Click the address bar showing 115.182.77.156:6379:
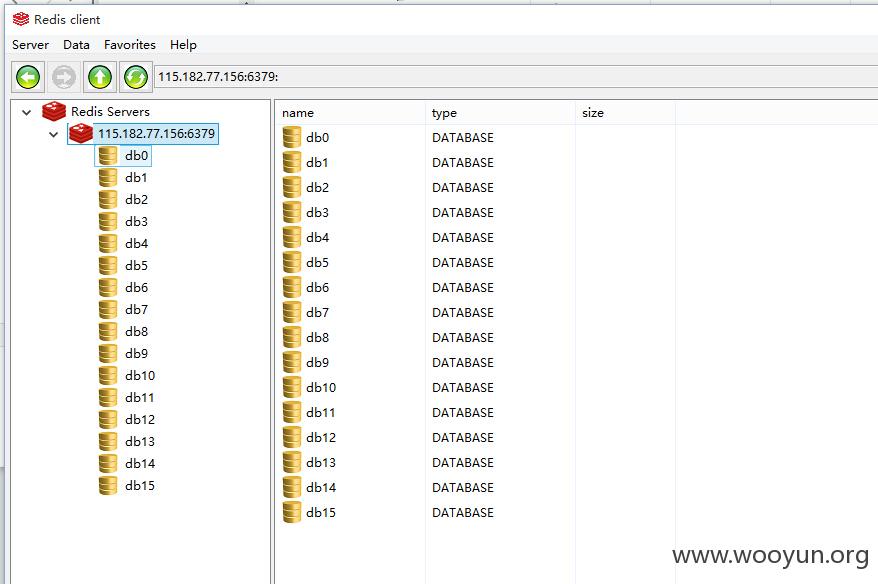The image size is (878, 584). [516, 77]
